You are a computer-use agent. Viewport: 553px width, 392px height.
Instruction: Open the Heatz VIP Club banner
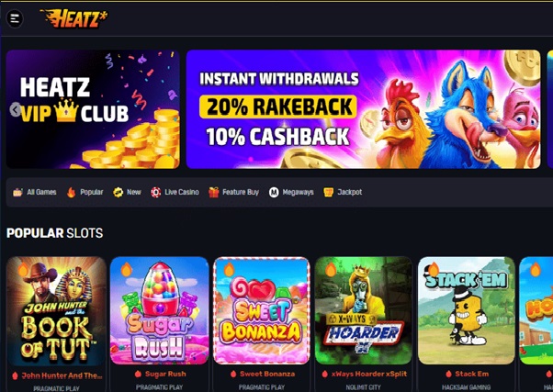click(93, 109)
